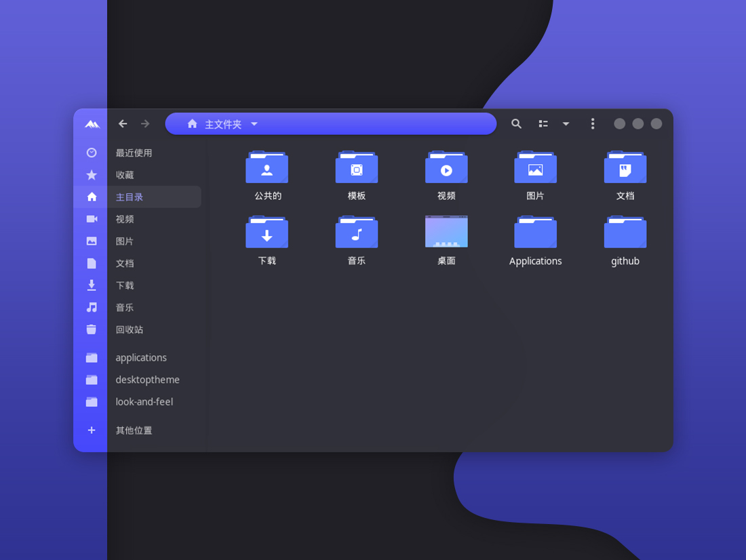
Task: Open the search magnifier
Action: pyautogui.click(x=516, y=123)
